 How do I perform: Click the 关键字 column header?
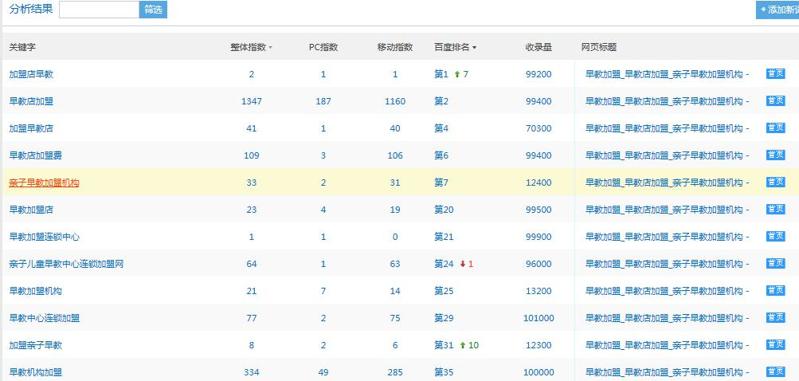pyautogui.click(x=22, y=47)
